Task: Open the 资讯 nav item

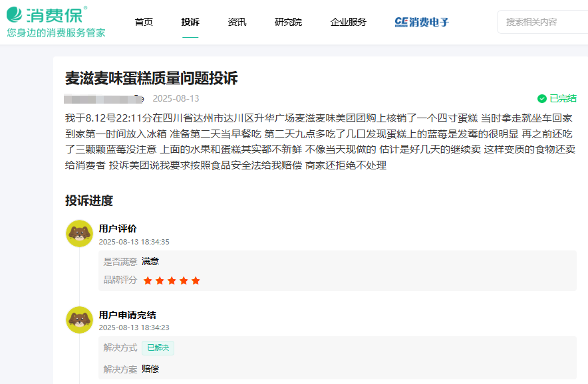Action: point(237,22)
